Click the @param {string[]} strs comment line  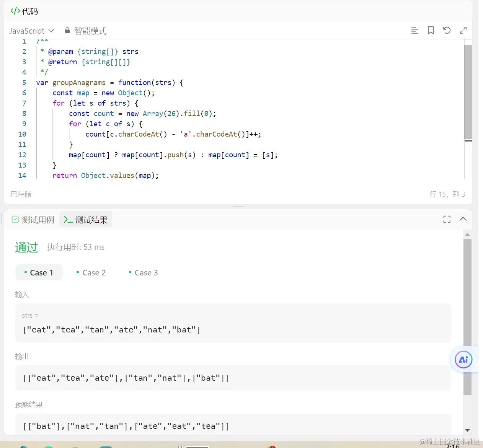89,52
